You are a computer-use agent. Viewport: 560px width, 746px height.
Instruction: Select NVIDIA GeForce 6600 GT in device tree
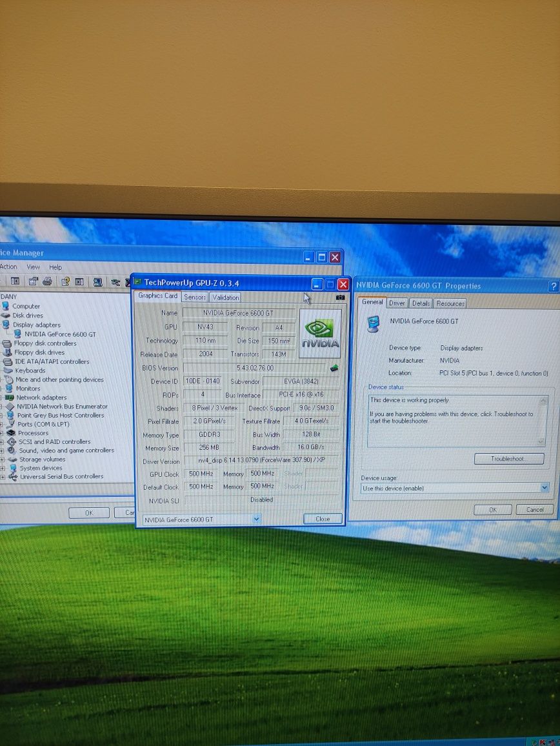(60, 334)
